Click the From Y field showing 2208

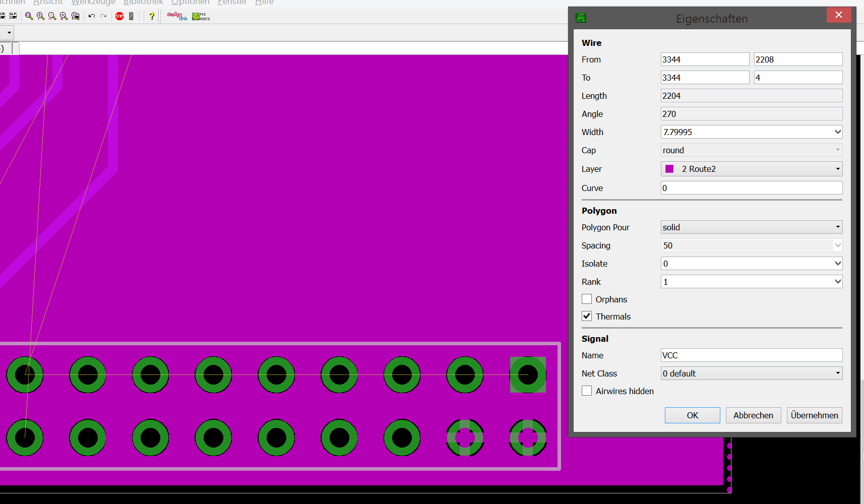798,59
